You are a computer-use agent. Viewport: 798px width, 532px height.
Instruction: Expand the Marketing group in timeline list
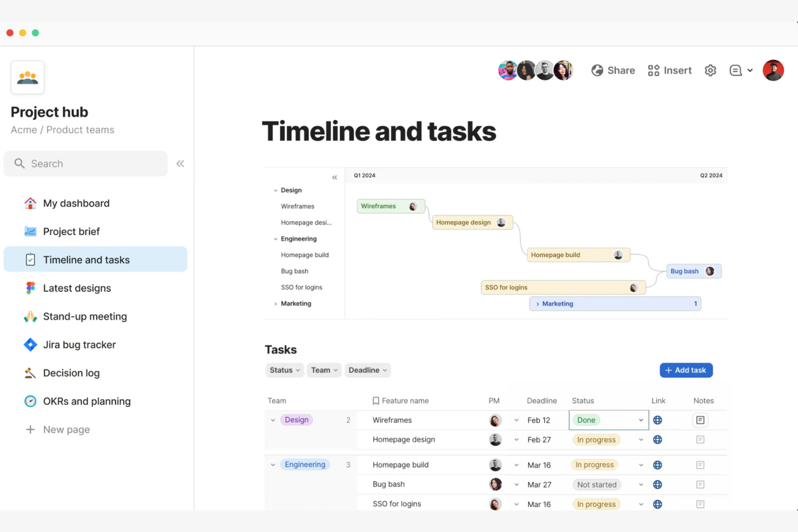(x=276, y=304)
